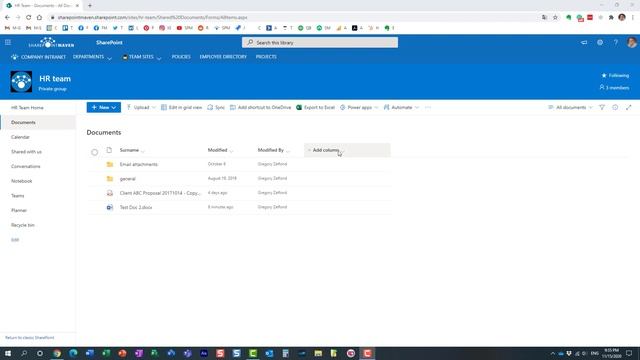Open the Policies nav link
This screenshot has height=360, width=640.
point(181,57)
